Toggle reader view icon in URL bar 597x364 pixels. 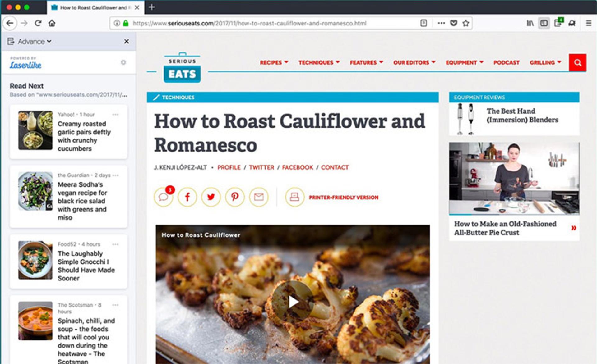coord(423,23)
